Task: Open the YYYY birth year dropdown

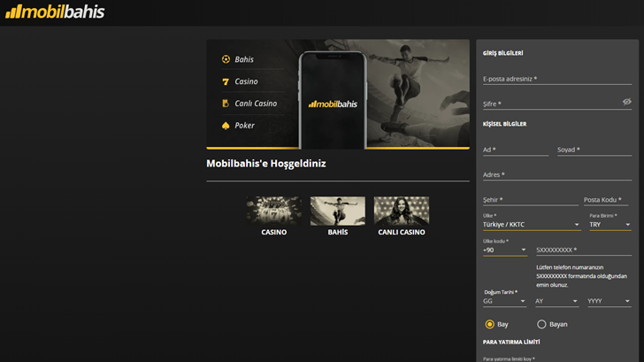Action: click(609, 301)
